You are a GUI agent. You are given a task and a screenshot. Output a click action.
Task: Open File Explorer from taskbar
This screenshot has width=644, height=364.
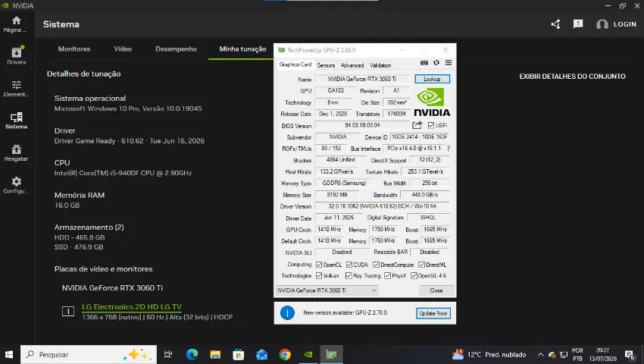[x=215, y=355]
